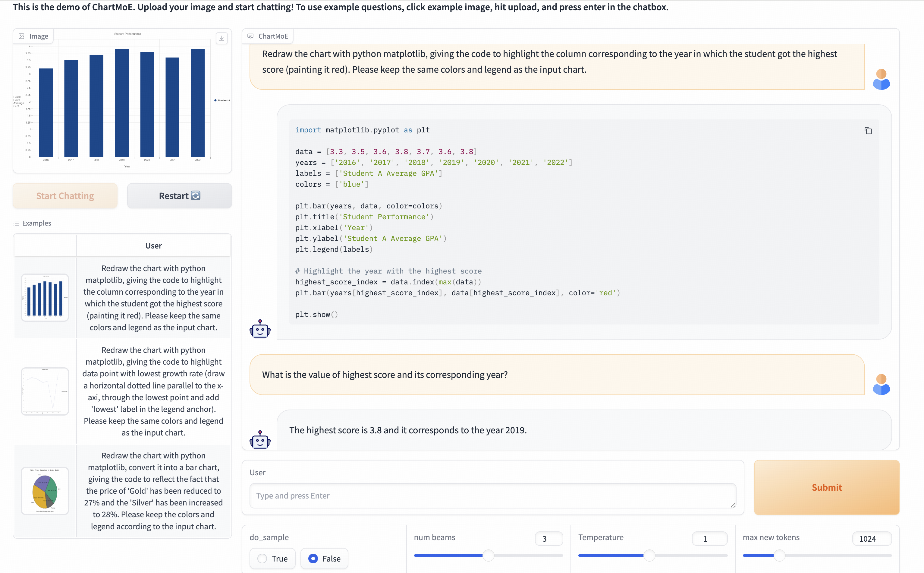The height and width of the screenshot is (573, 924).
Task: Click the resize handle of the user textbox
Action: [x=733, y=505]
